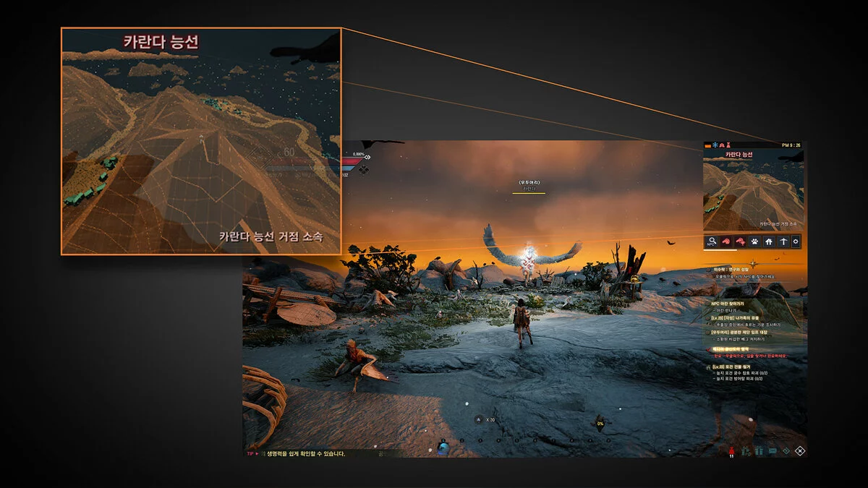Click the 카란다 능선 title above small minimap
The height and width of the screenshot is (488, 868).
[739, 155]
